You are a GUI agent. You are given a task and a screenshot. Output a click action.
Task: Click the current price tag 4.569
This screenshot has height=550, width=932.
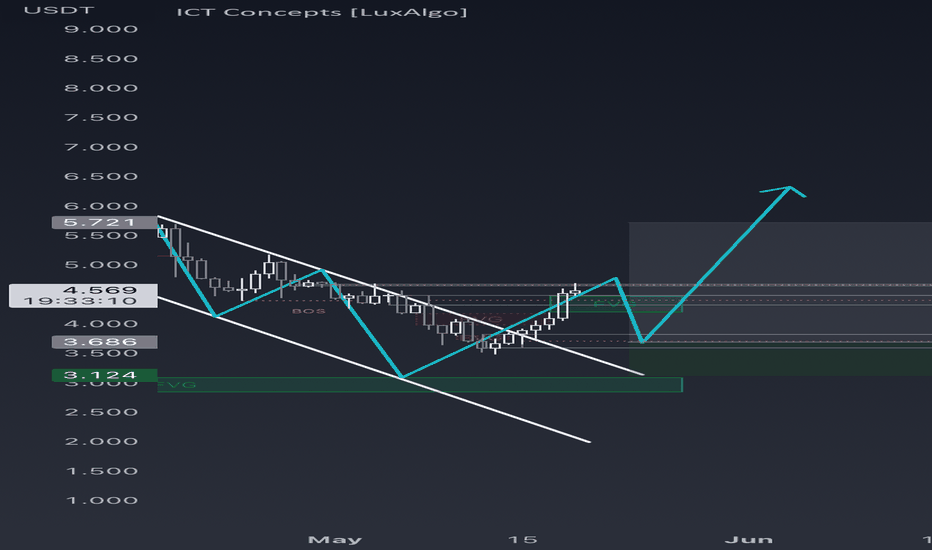coord(100,290)
